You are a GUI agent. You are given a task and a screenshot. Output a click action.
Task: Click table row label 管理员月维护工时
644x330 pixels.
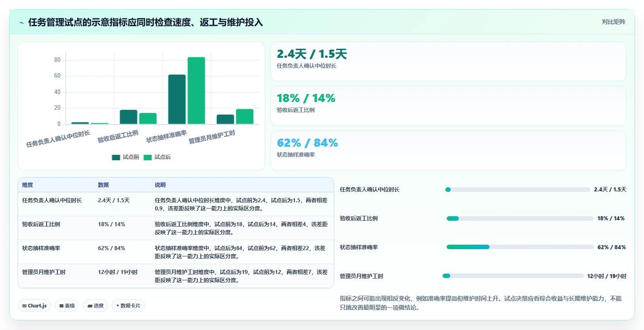tap(44, 272)
